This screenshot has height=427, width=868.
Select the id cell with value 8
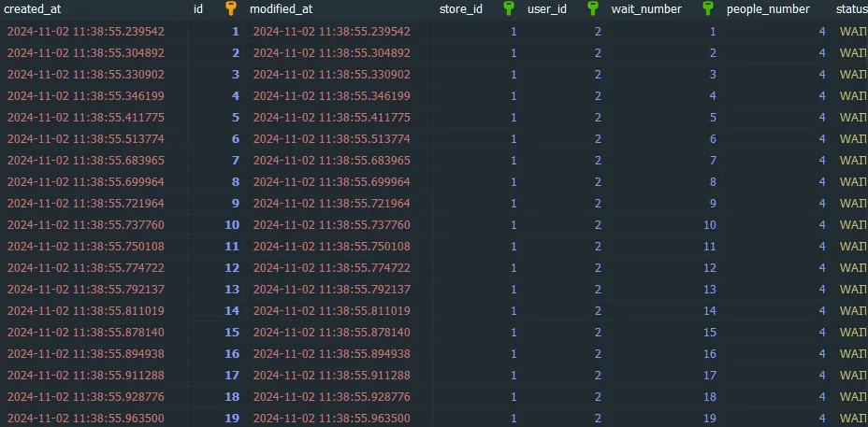pyautogui.click(x=236, y=182)
